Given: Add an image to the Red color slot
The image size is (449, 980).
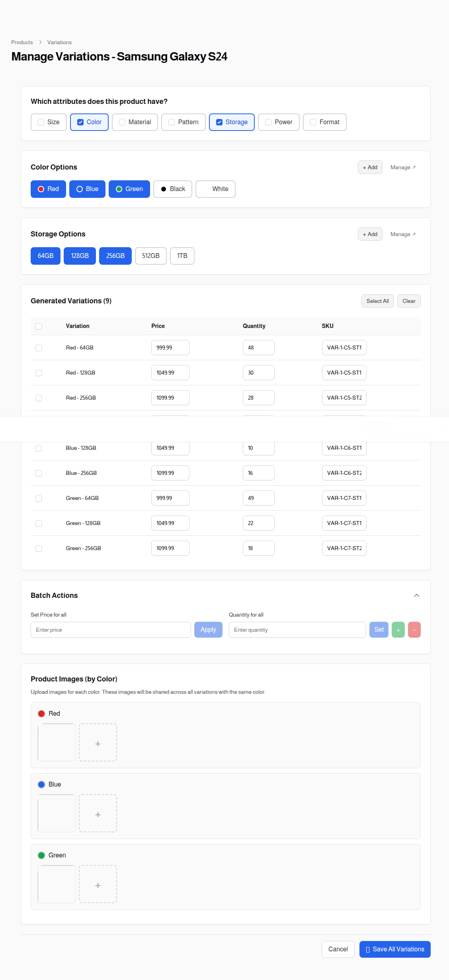Looking at the screenshot, I should 98,742.
